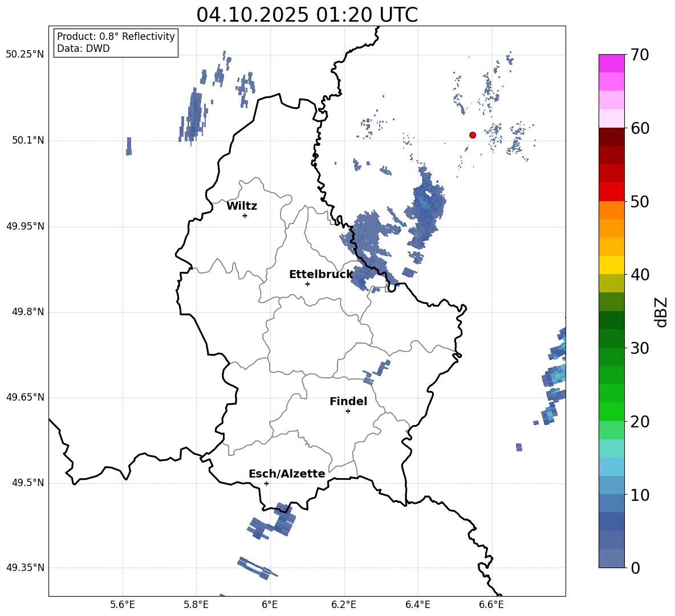Click the 10 tick label on colorbar
675x616 pixels.
coord(640,495)
